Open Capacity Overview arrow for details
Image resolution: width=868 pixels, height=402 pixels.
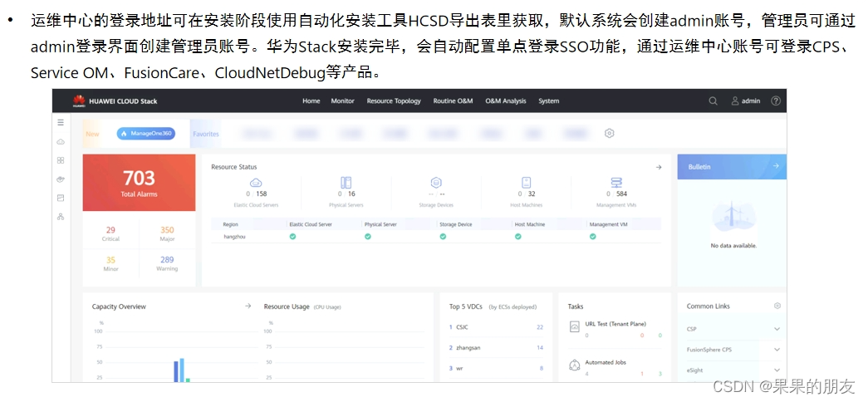248,306
